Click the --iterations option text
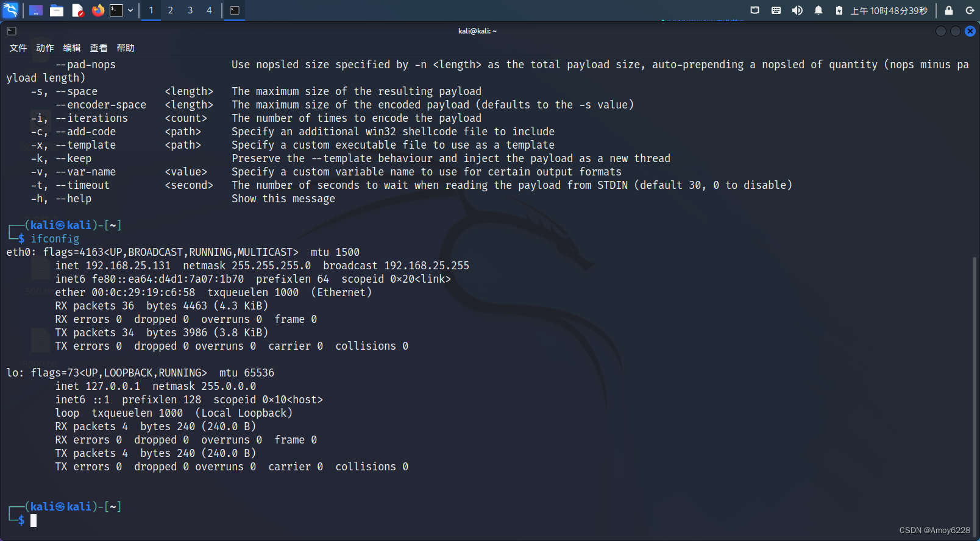 [x=91, y=118]
